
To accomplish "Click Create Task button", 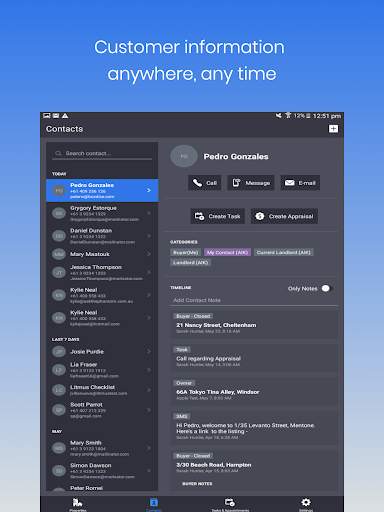I will (x=218, y=216).
